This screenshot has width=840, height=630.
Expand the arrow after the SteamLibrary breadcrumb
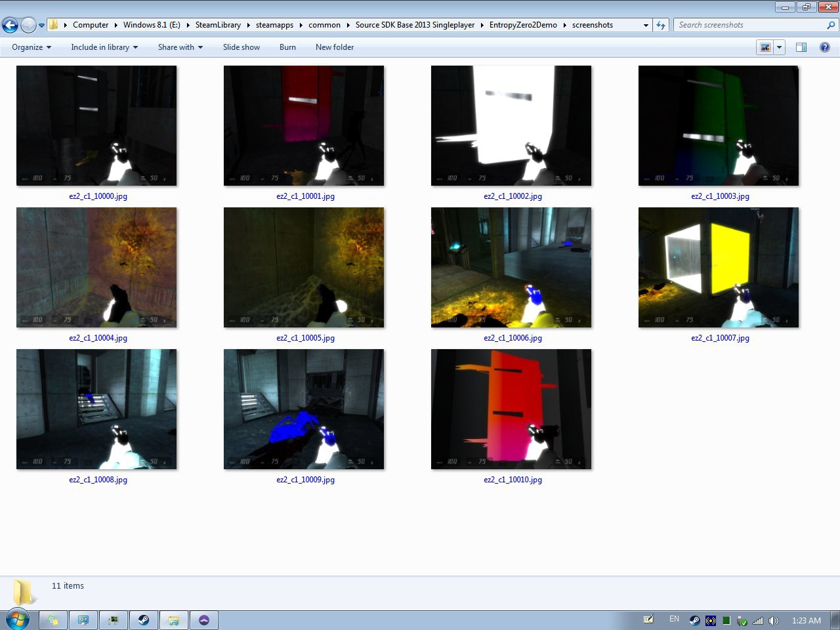click(249, 25)
